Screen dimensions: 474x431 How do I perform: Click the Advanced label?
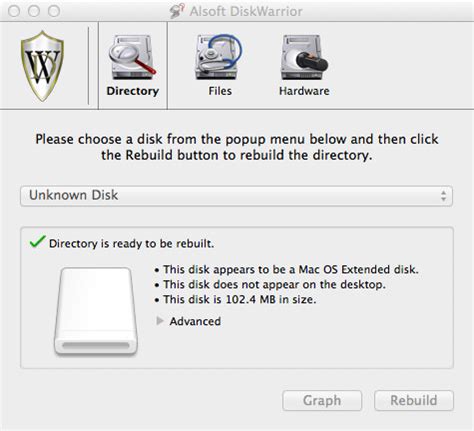point(195,321)
